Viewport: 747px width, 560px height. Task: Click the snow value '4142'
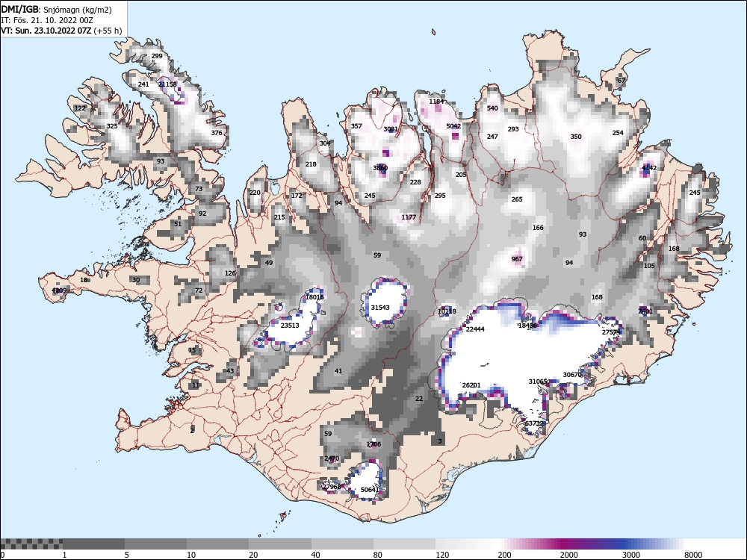[649, 168]
